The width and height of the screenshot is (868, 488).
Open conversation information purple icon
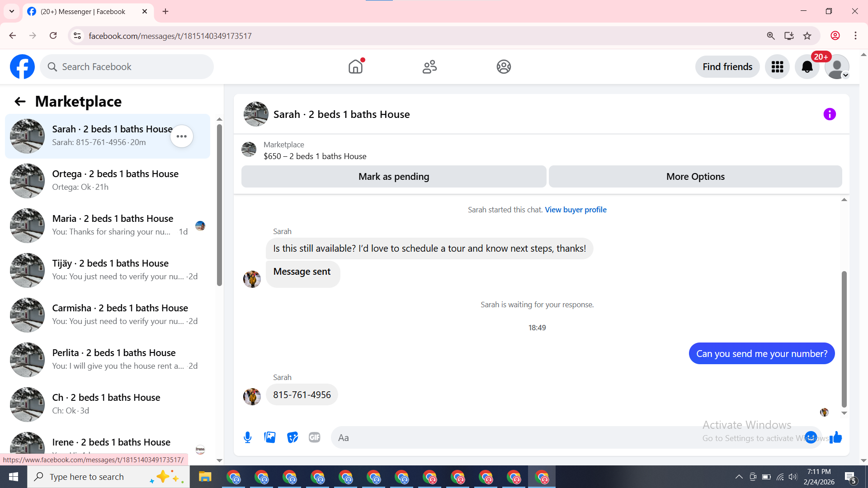830,114
